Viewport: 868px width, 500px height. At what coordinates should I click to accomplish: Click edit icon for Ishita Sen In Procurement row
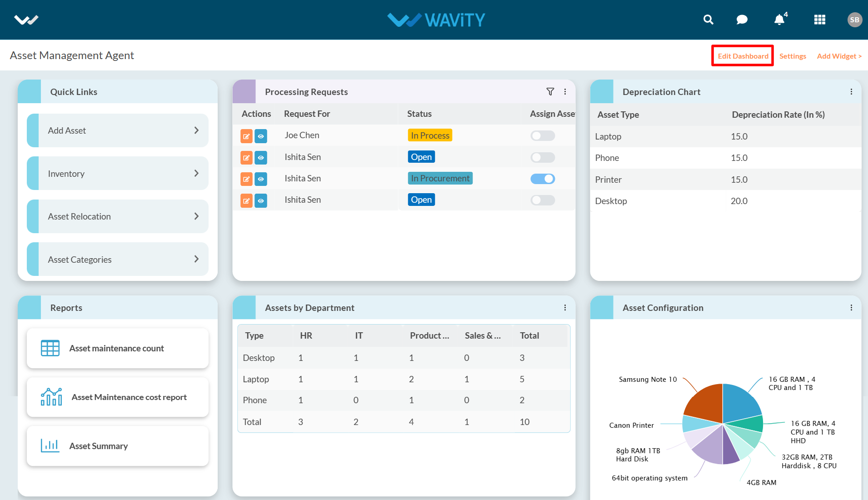click(246, 179)
